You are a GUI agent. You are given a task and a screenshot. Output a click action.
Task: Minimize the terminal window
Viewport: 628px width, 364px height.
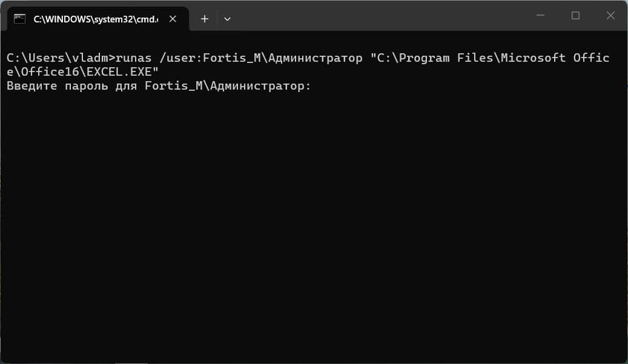tap(540, 16)
